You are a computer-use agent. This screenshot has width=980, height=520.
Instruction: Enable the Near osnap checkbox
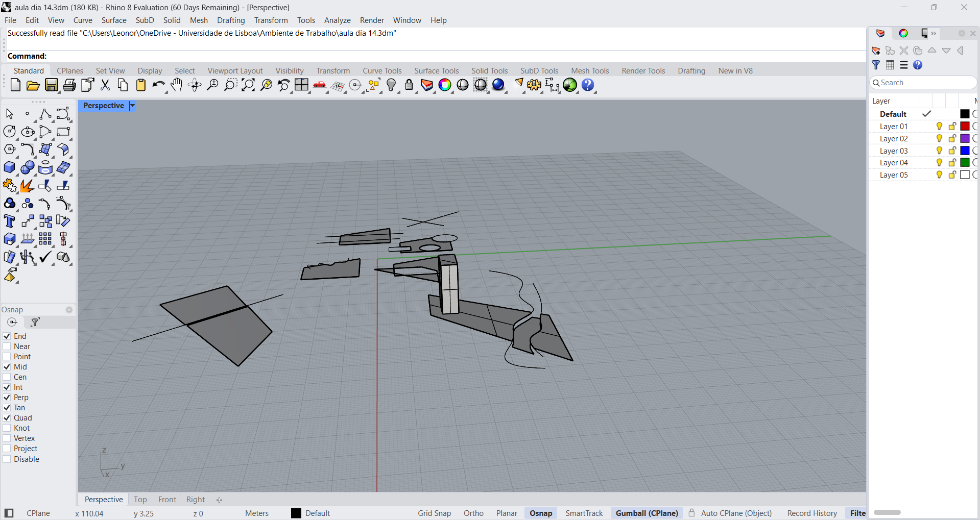click(7, 346)
